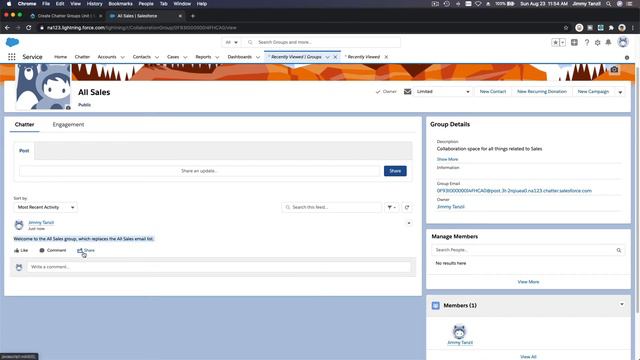Share the welcome post from its action row
This screenshot has width=640, height=360.
pos(86,250)
